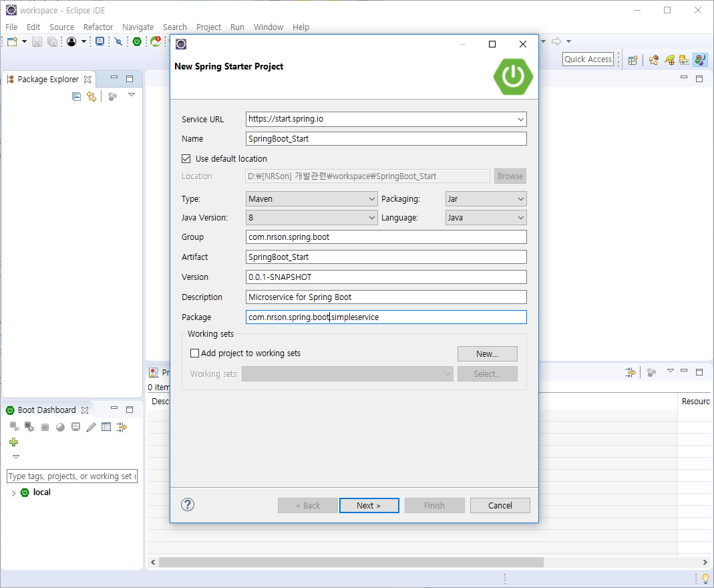Open the File menu
Image resolution: width=714 pixels, height=588 pixels.
click(11, 27)
